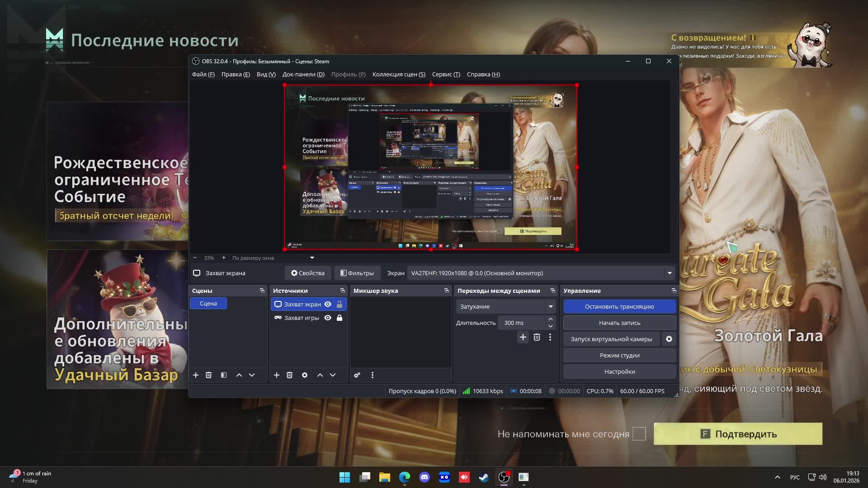The image size is (868, 488).
Task: Expand the Экран monitor dropdown
Action: pos(670,273)
